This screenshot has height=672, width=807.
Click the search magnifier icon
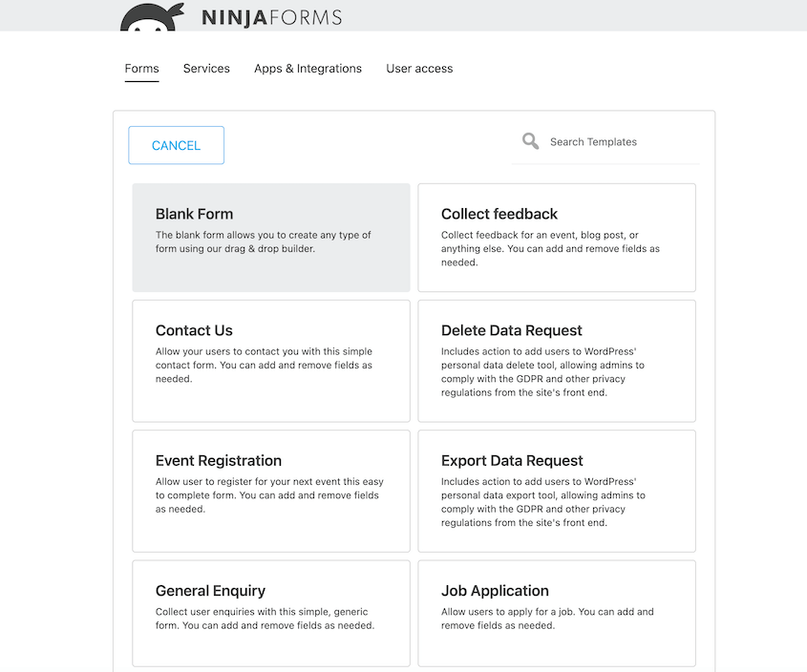[530, 140]
